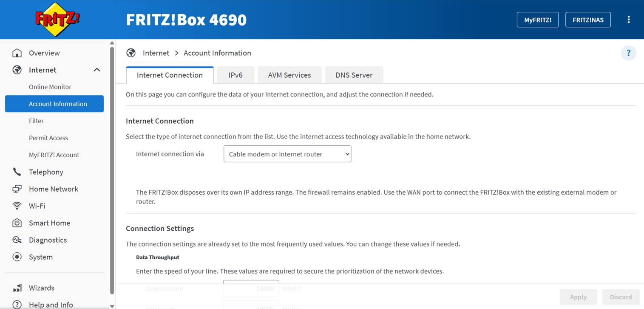644x309 pixels.
Task: Open the Internet connection via dropdown
Action: 287,154
